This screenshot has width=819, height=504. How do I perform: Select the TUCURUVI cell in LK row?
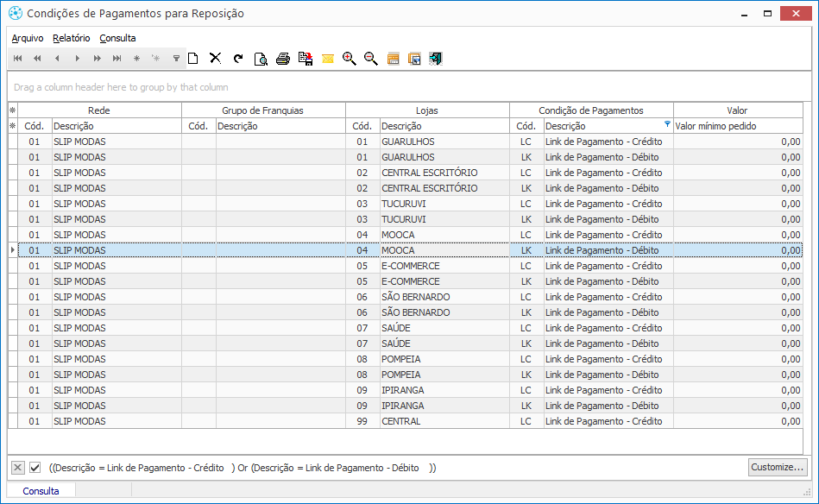coord(444,219)
